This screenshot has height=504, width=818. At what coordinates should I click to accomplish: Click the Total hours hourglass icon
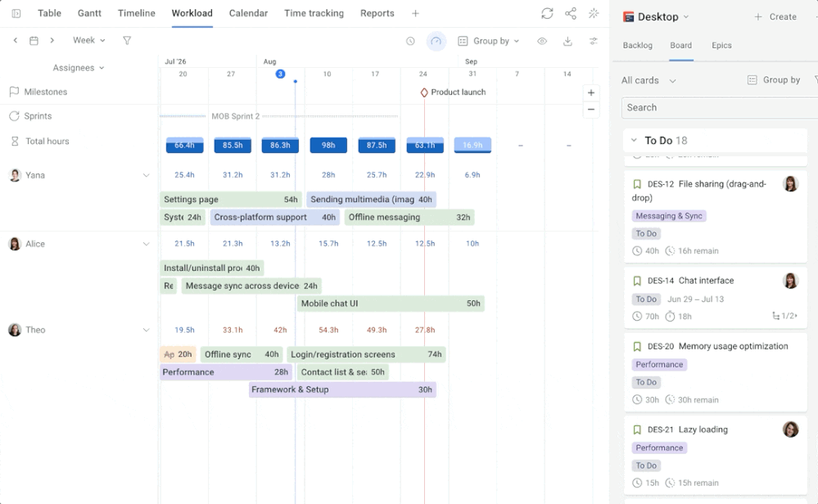tap(15, 141)
